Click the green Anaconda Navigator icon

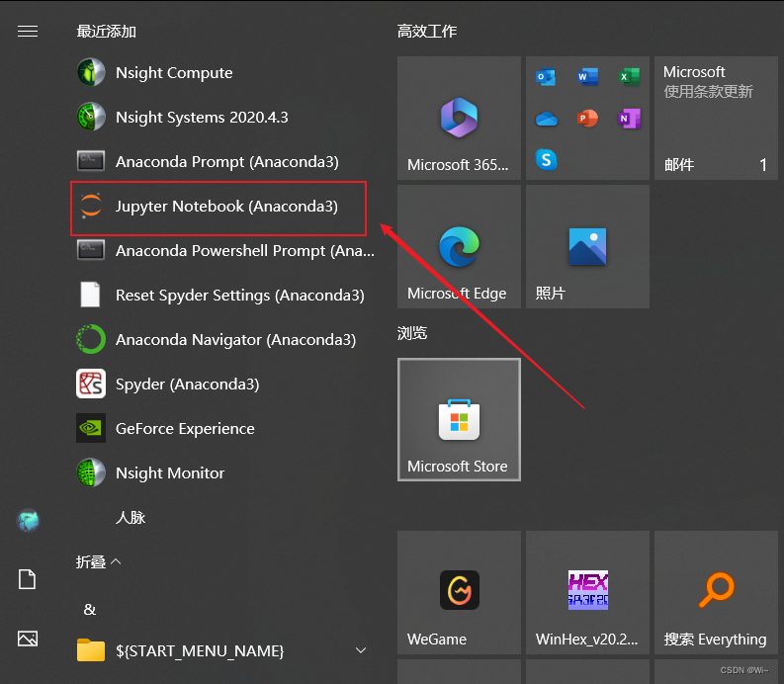click(x=91, y=339)
